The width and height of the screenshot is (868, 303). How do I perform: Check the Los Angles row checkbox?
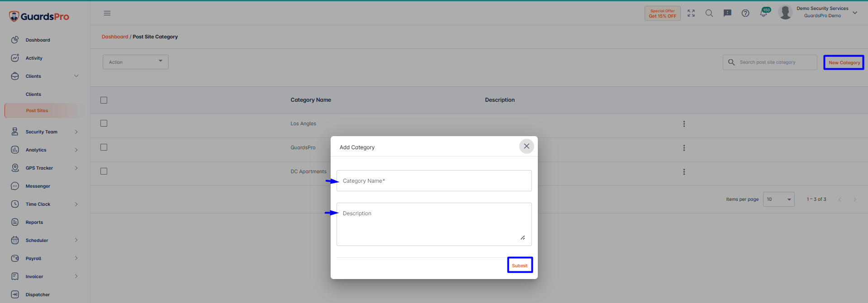[104, 123]
